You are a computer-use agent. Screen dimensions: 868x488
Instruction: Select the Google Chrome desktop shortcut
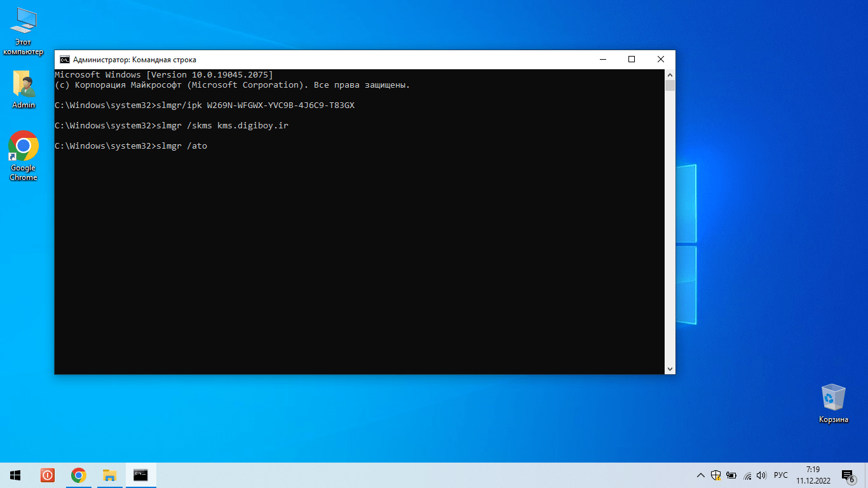[x=24, y=156]
